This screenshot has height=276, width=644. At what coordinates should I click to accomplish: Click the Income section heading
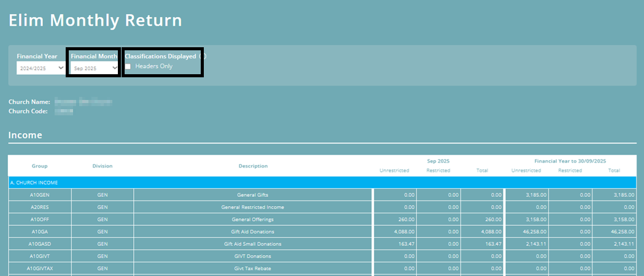tap(25, 136)
